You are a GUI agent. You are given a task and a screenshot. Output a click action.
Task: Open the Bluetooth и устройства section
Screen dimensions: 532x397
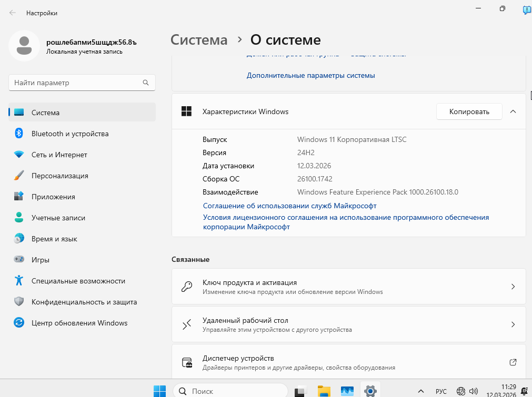click(70, 134)
